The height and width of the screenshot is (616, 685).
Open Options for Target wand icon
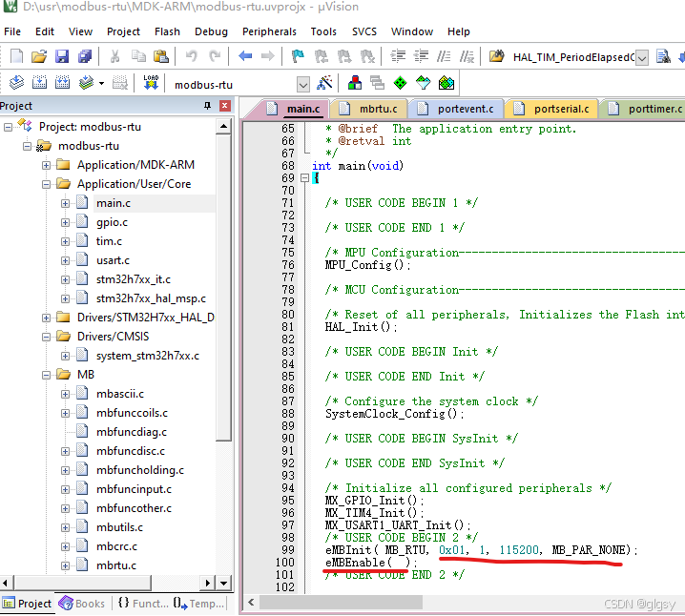(x=324, y=83)
